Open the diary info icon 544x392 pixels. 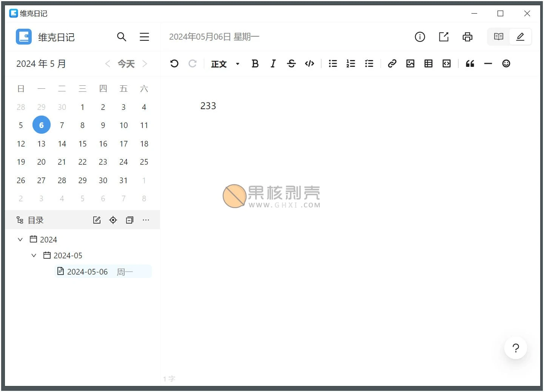[420, 37]
